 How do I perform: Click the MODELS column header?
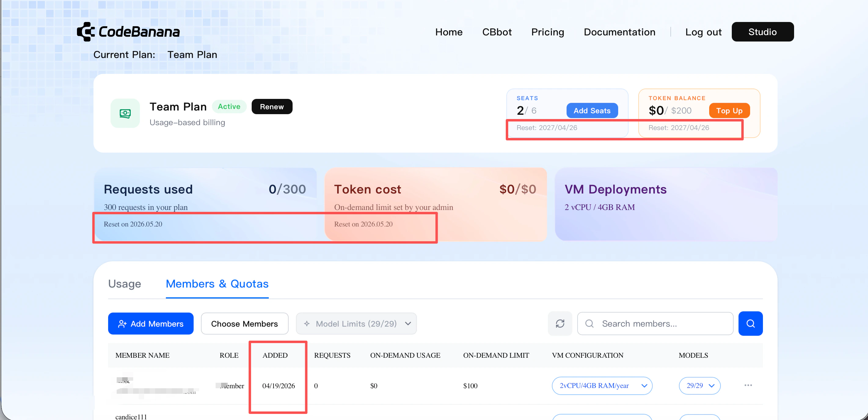point(693,355)
